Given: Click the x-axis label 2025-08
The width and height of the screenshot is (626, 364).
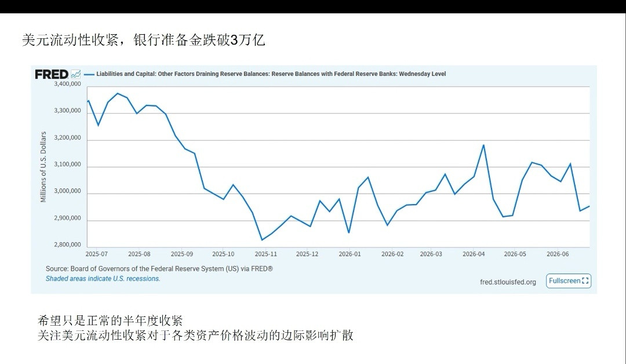Looking at the screenshot, I should (139, 254).
